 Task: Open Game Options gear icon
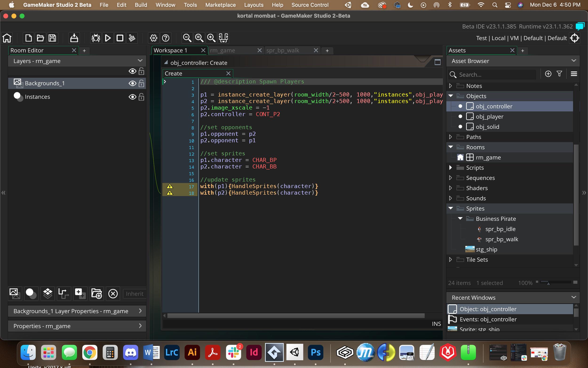(x=154, y=38)
